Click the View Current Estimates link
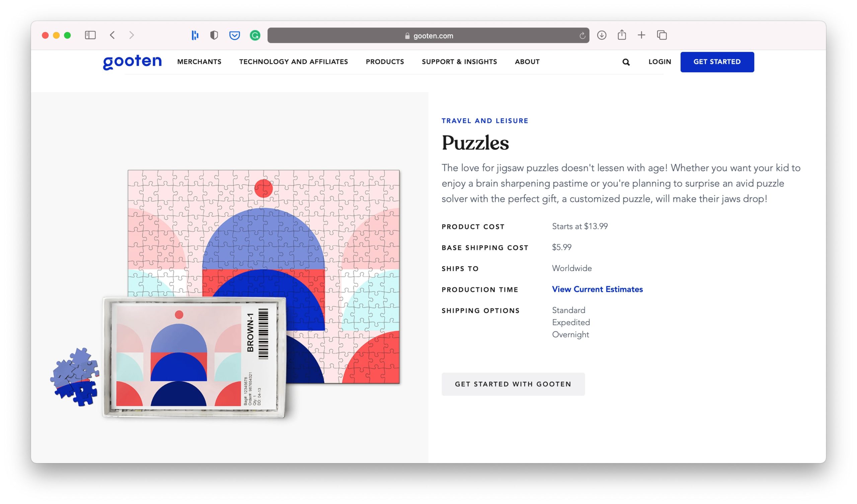 click(x=597, y=289)
